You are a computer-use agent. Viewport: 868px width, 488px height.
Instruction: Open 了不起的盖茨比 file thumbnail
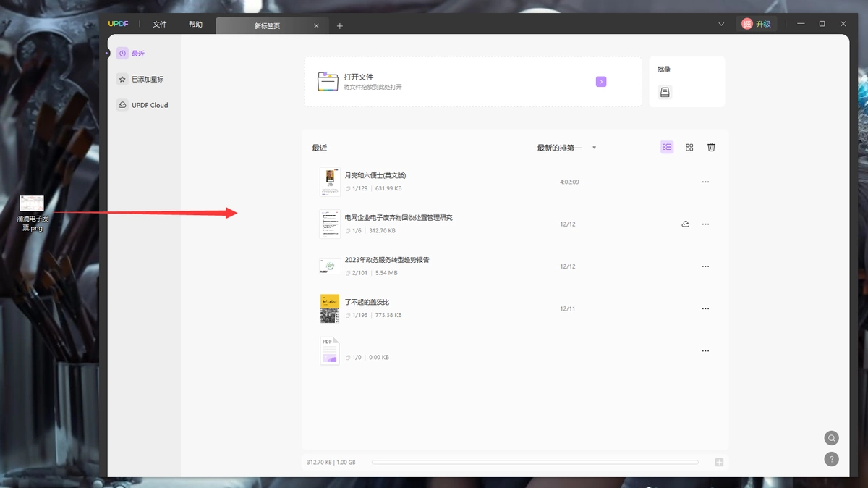pyautogui.click(x=330, y=308)
